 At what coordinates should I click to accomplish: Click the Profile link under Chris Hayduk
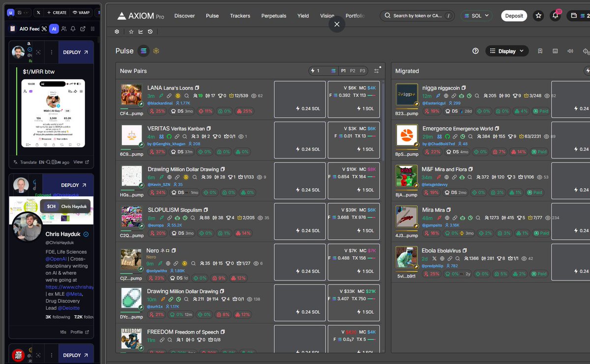80,332
